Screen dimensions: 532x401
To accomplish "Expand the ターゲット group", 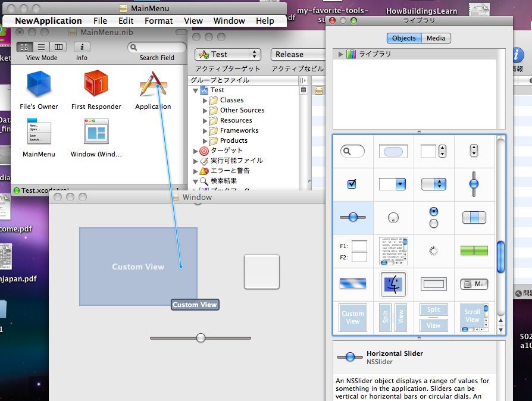I will pos(195,151).
